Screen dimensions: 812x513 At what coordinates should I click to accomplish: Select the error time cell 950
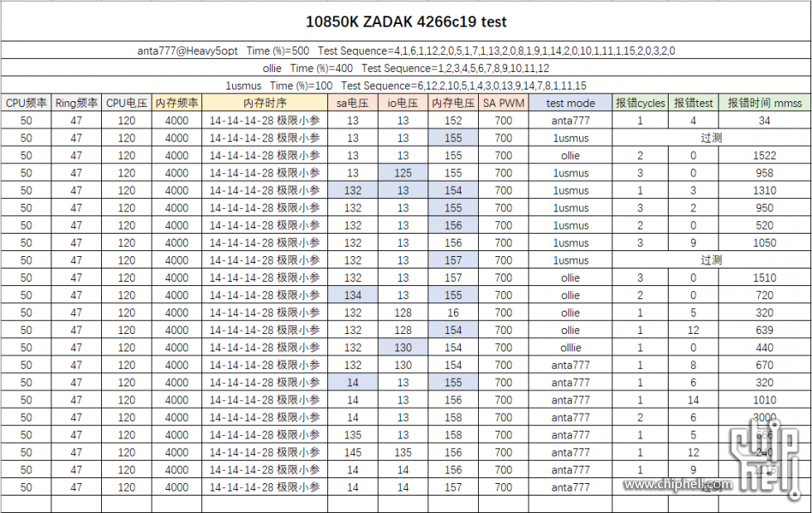(x=764, y=208)
